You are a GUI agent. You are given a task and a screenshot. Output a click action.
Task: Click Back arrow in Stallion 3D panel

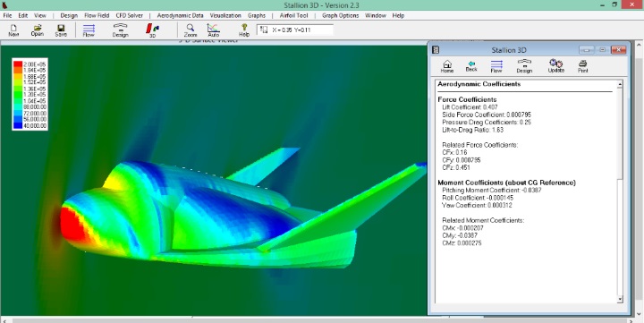click(x=471, y=66)
